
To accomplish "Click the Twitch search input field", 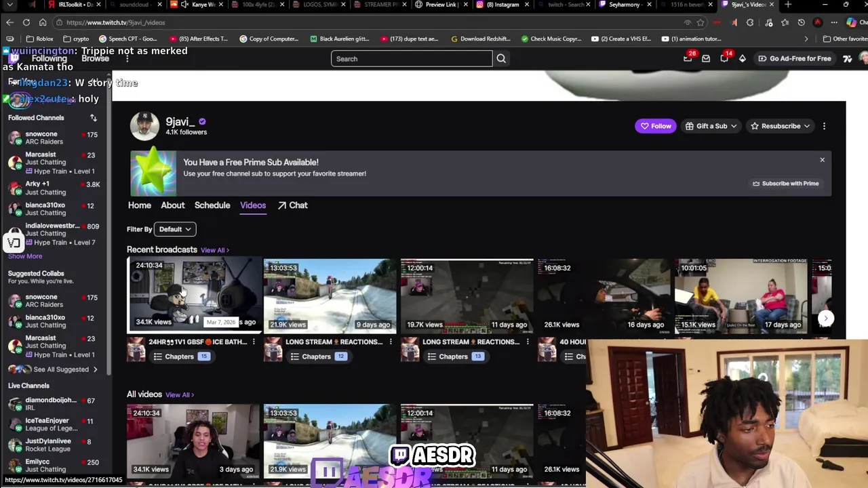I will click(x=412, y=58).
